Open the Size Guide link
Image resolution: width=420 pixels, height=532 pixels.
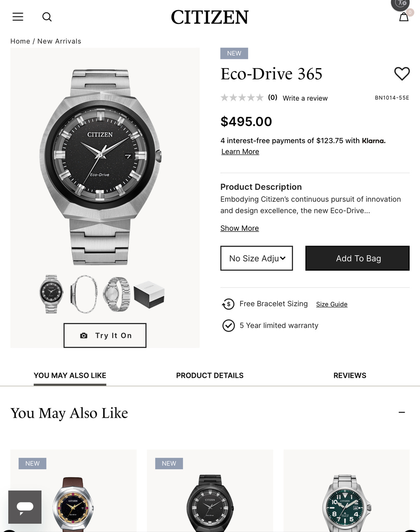click(332, 304)
